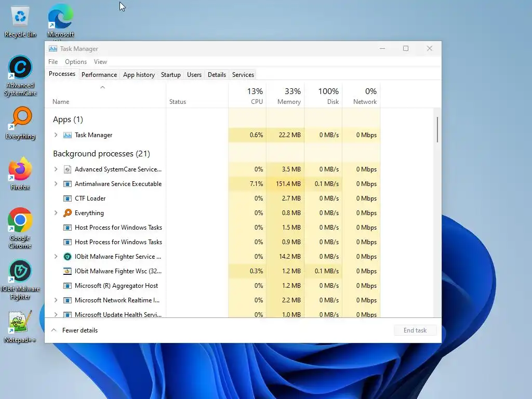Sort by the Memory column header

[x=285, y=96]
